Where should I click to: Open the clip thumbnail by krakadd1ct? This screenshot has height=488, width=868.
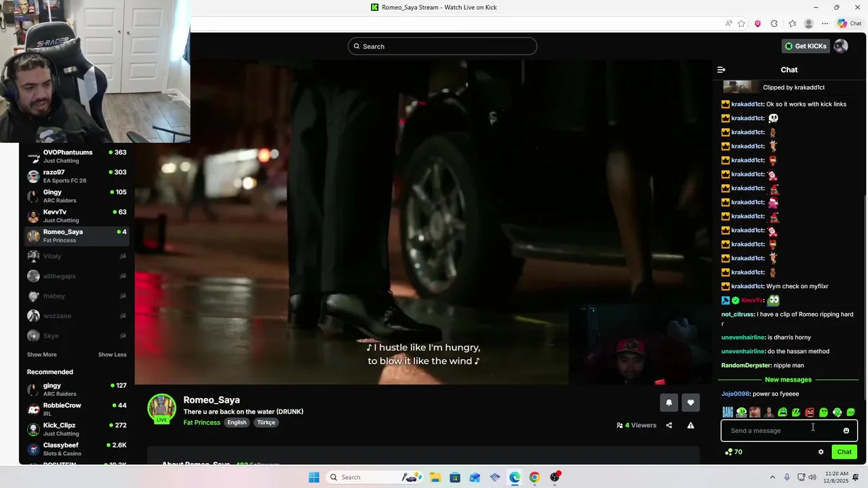click(741, 87)
